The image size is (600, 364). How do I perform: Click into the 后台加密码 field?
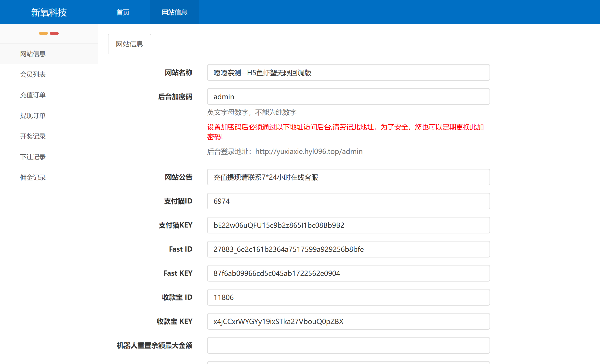(x=348, y=97)
